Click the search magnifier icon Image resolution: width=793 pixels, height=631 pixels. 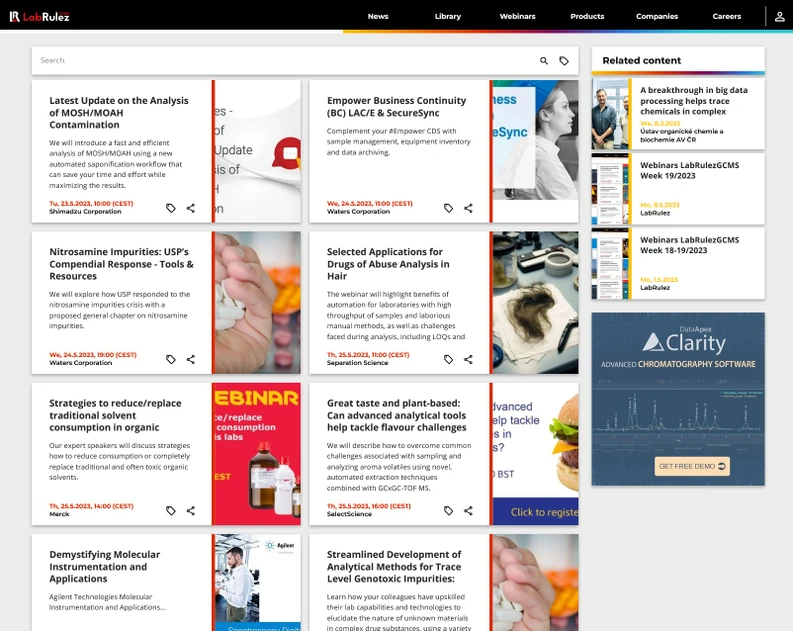click(x=544, y=61)
